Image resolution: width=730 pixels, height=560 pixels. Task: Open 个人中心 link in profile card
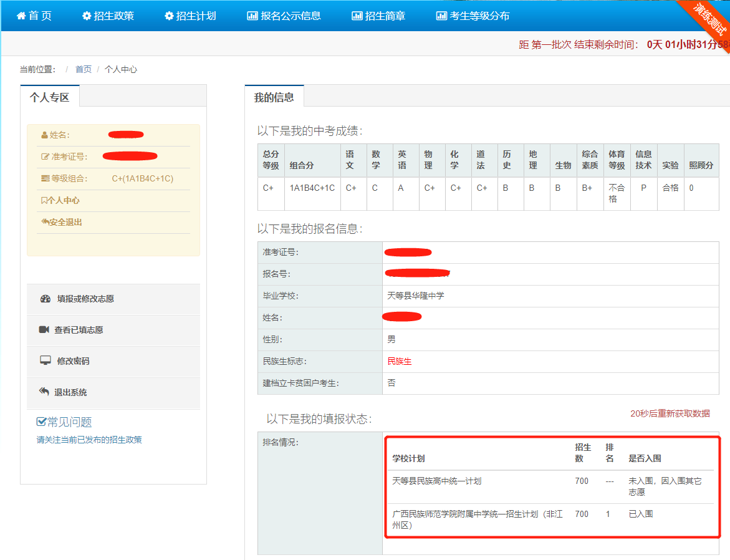click(x=63, y=200)
